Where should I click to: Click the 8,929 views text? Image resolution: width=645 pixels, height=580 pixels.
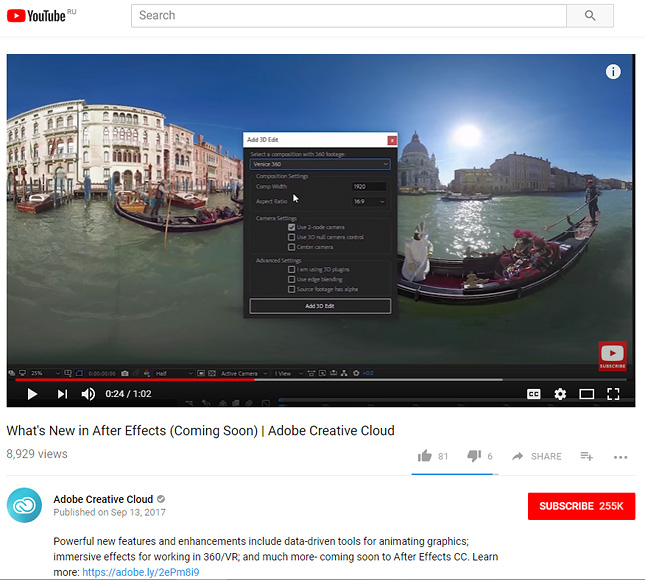pyautogui.click(x=37, y=454)
